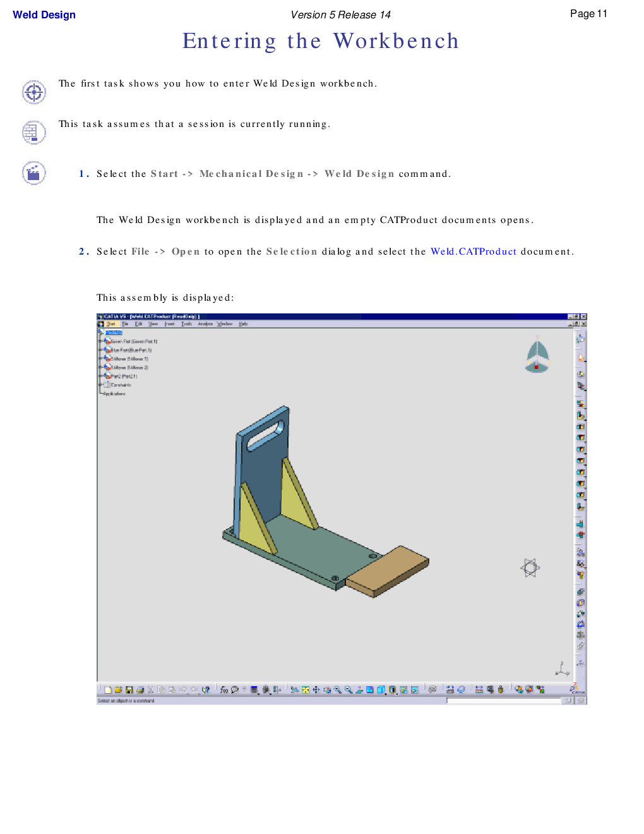Image resolution: width=644 pixels, height=834 pixels.
Task: Click the Zoom Out magnifier icon
Action: pyautogui.click(x=349, y=690)
